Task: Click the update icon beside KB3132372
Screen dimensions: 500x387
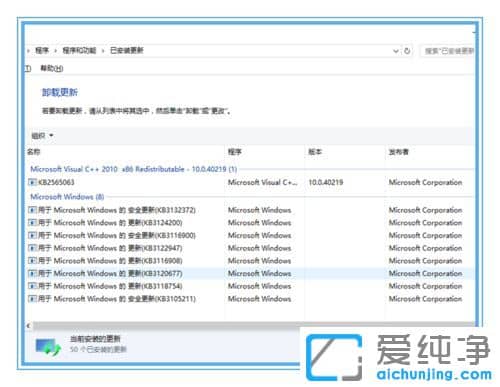Action: [x=32, y=210]
